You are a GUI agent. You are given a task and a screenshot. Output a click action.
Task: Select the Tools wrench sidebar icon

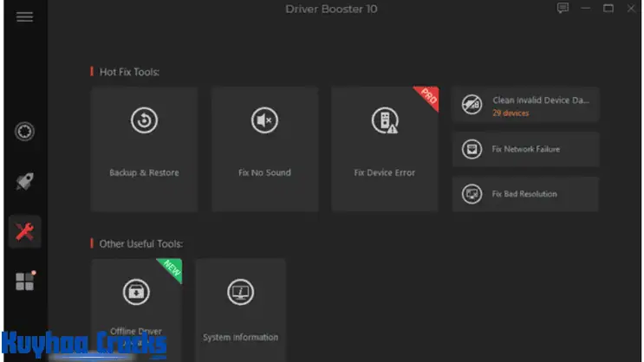tap(24, 231)
